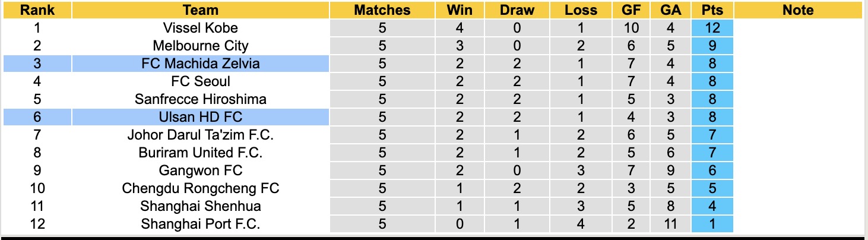This screenshot has height=240, width=868.
Task: Select the Melbourne City team name
Action: [201, 46]
